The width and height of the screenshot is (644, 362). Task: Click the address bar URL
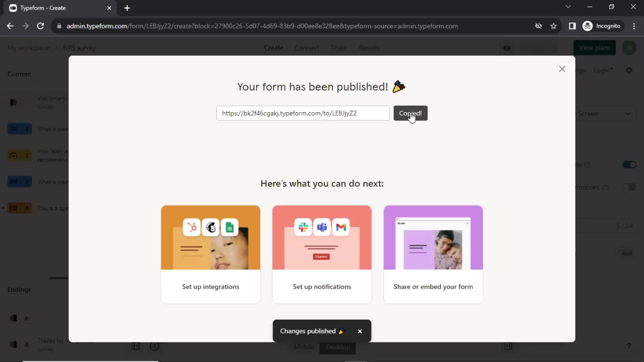point(262,26)
